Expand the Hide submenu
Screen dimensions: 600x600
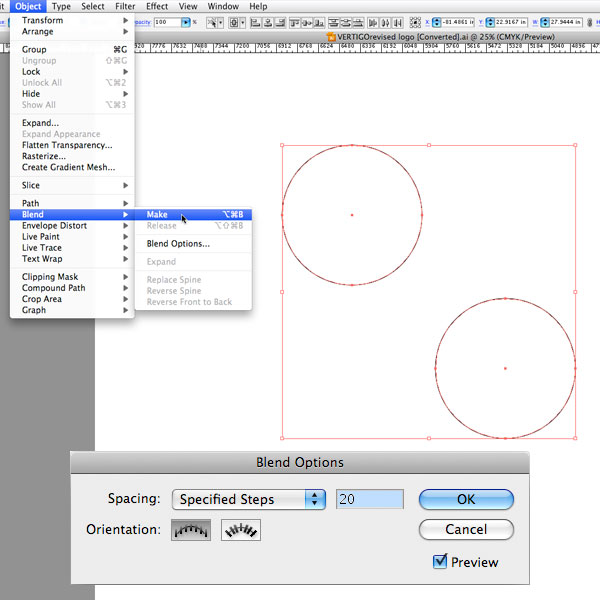click(x=72, y=94)
